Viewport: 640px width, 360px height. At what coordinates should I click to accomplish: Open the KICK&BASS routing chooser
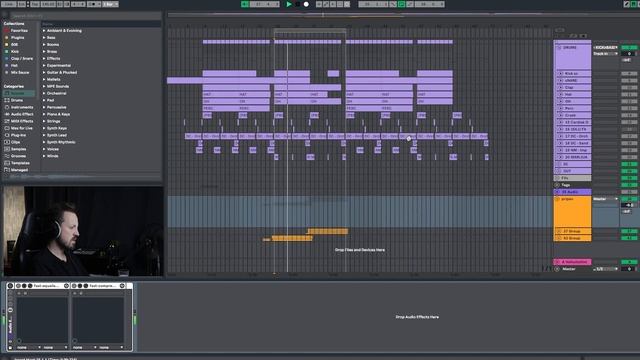pos(605,47)
